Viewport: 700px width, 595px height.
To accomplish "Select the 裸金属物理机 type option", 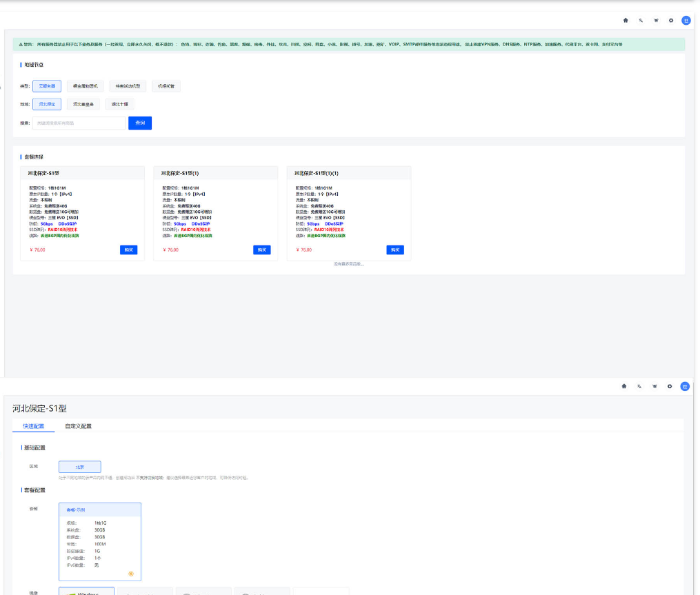I will coord(86,86).
